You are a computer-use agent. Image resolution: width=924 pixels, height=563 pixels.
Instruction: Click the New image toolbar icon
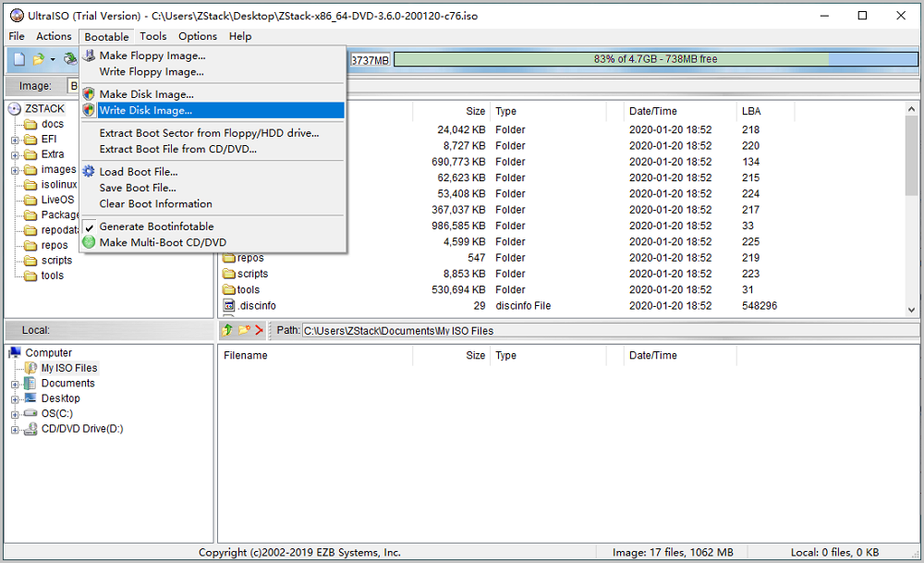19,59
